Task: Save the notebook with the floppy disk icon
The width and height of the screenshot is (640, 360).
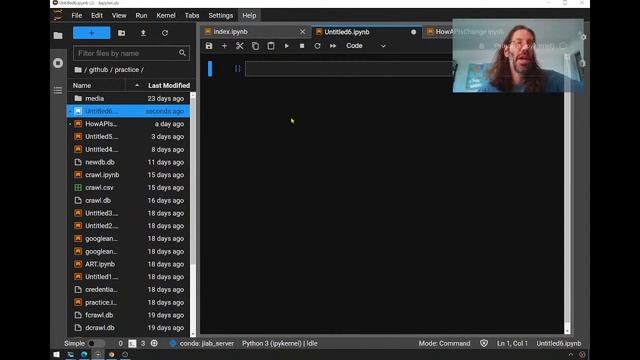Action: [x=209, y=46]
